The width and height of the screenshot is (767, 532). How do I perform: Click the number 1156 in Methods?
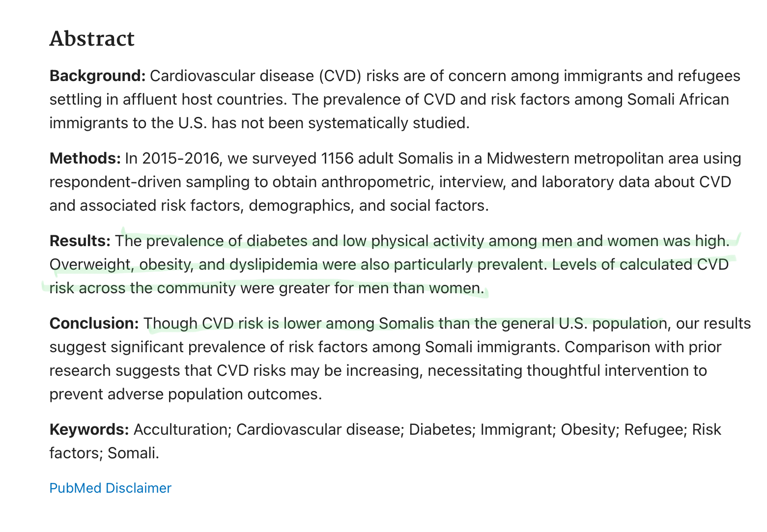tap(337, 158)
